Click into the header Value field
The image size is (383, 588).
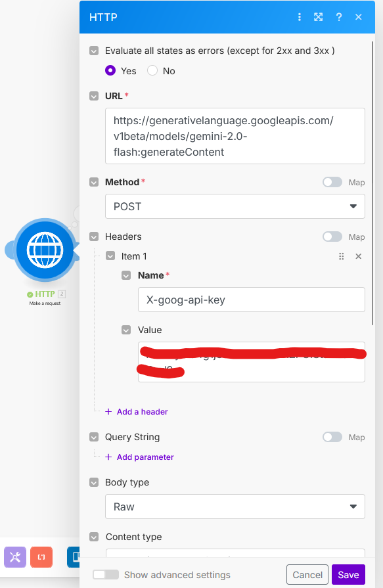point(252,362)
